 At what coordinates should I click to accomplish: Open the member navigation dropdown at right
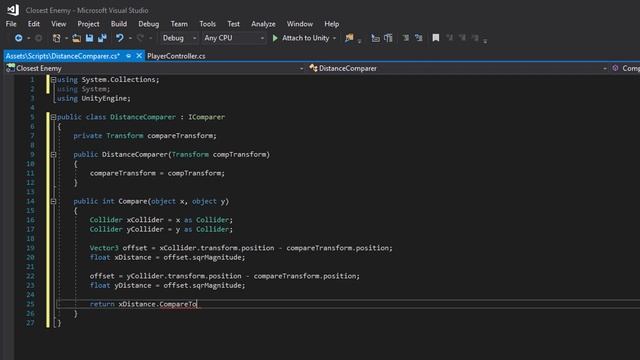[x=625, y=68]
